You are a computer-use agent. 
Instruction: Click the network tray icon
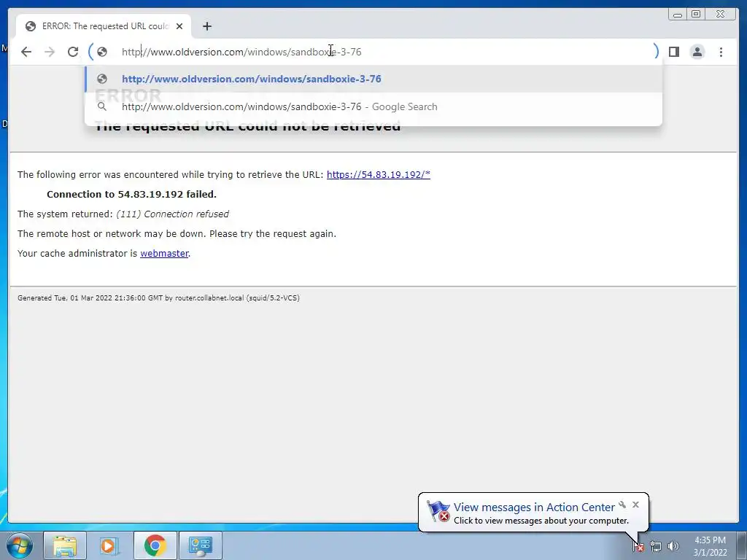click(x=656, y=546)
